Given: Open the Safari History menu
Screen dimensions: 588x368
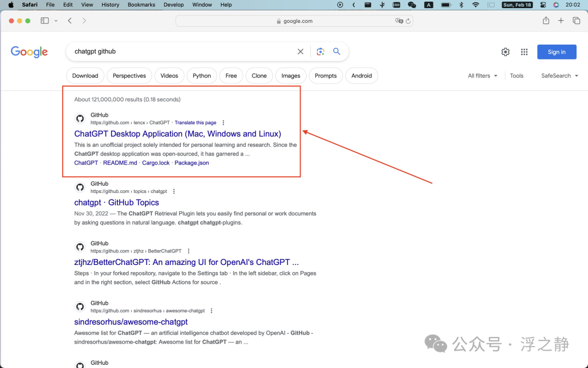Looking at the screenshot, I should [x=110, y=5].
